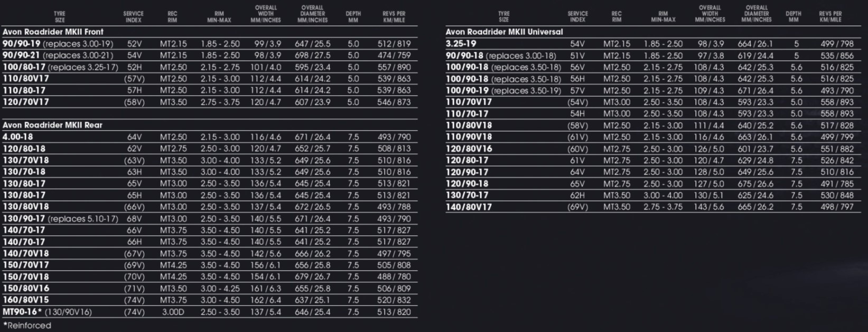Select the 150/70V18 rear tyre size
This screenshot has width=868, height=332.
click(26, 277)
